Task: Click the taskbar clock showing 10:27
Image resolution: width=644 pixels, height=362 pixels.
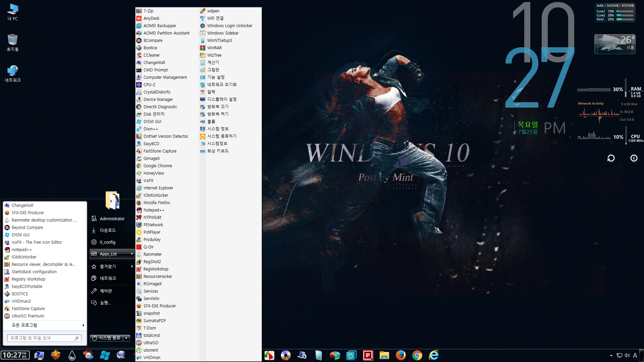Action: tap(15, 355)
